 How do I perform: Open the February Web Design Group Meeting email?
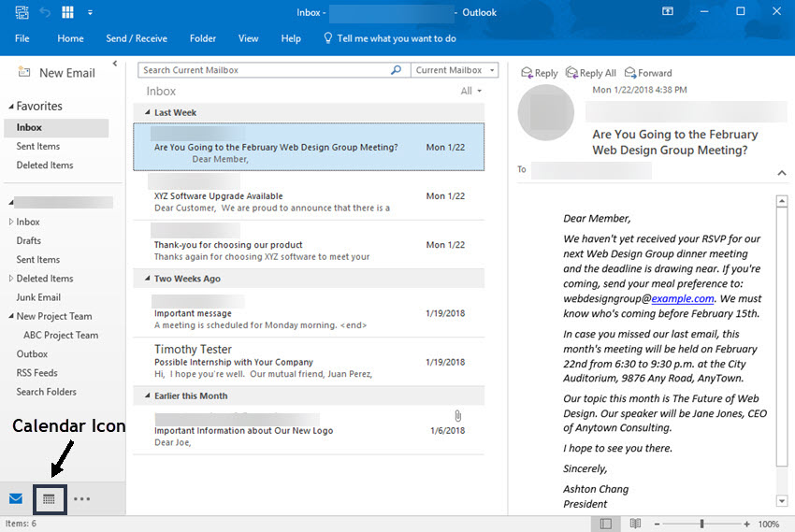309,147
